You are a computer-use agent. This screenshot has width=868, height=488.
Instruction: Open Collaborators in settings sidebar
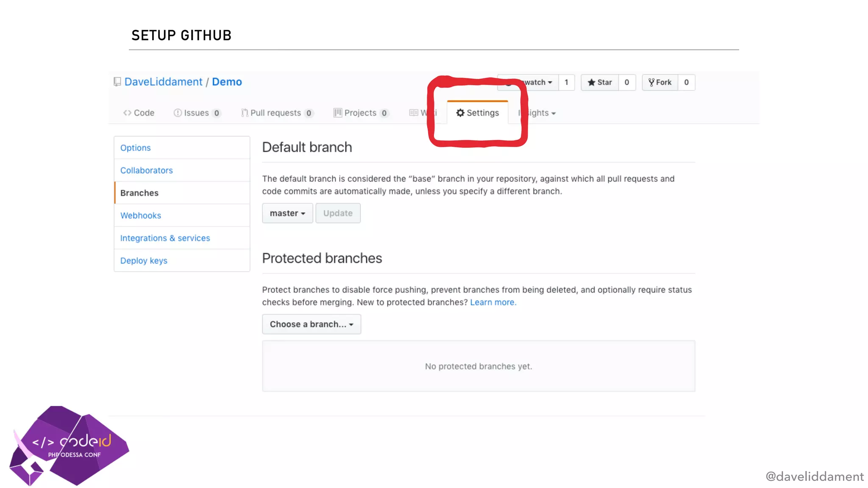182,170
